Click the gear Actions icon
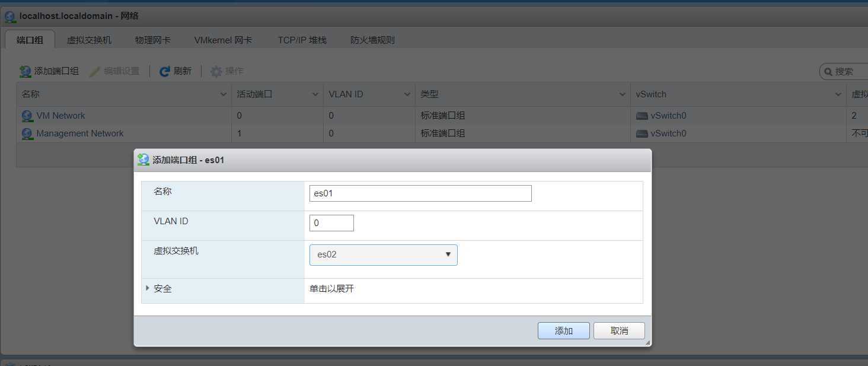Image resolution: width=868 pixels, height=366 pixels. 216,71
